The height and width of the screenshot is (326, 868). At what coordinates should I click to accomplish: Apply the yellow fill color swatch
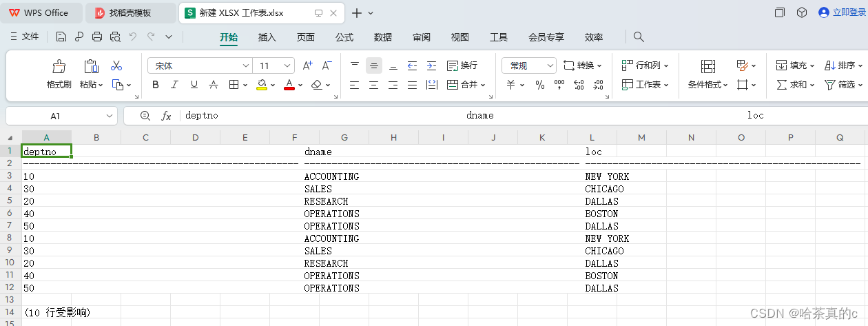(262, 85)
